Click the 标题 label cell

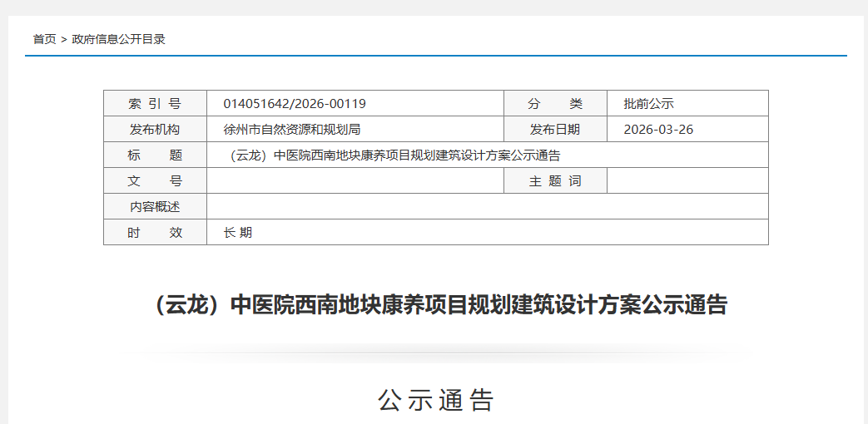[155, 155]
